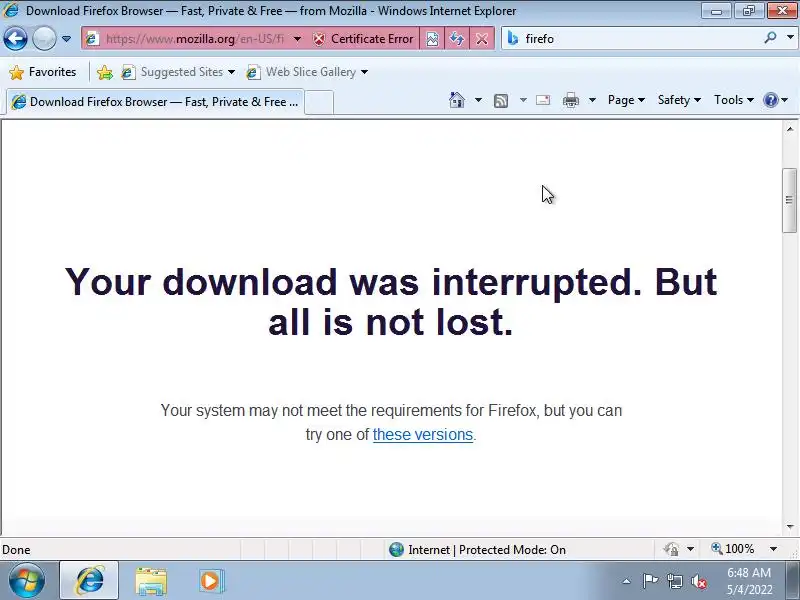Open the Tools menu
Image resolution: width=800 pixels, height=600 pixels.
tap(734, 100)
